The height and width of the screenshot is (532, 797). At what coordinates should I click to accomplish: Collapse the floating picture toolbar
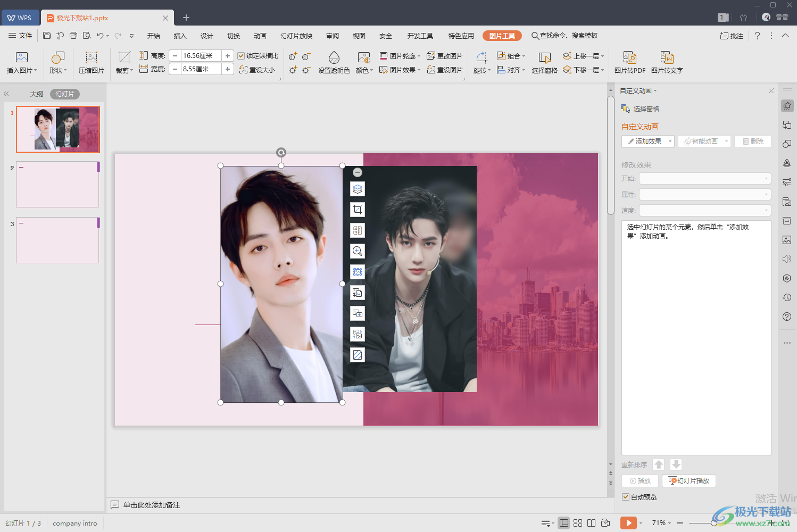click(358, 172)
